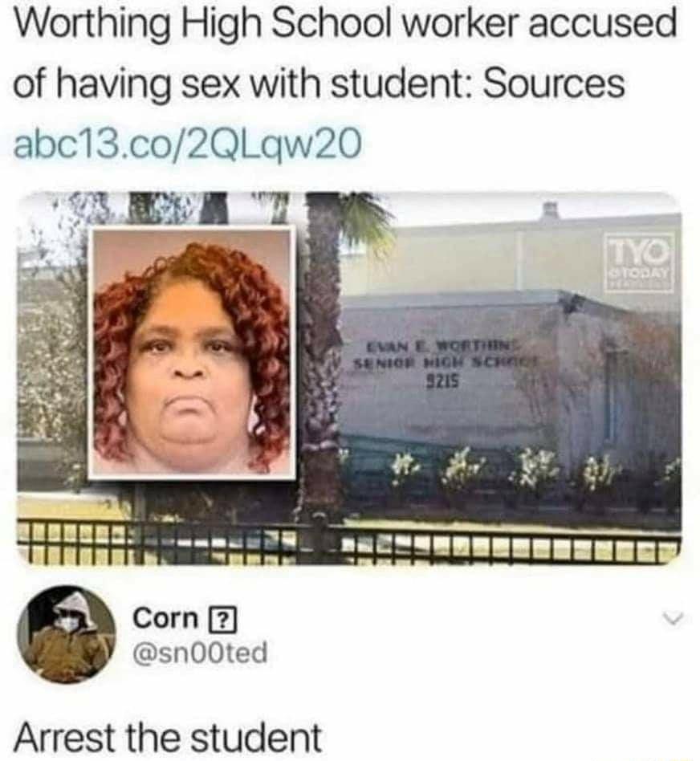Open the @sn00ted handle

(200, 653)
